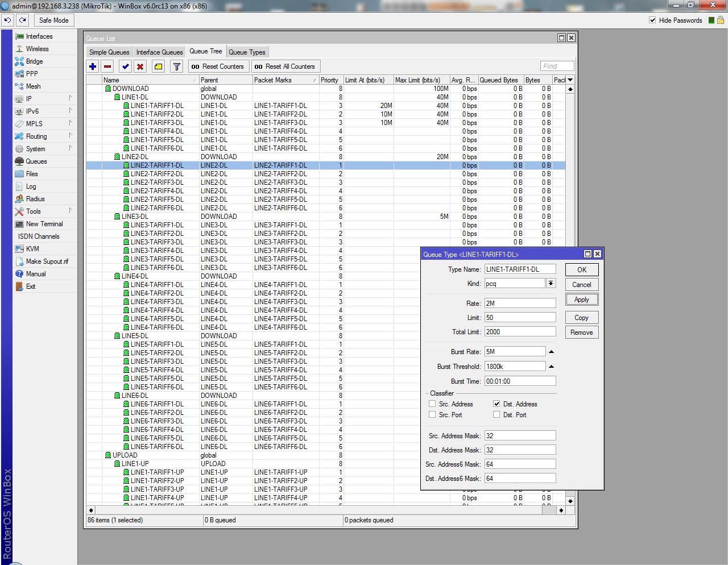Viewport: 728px width, 565px height.
Task: Switch to the Simple Queues tab
Action: [x=109, y=52]
